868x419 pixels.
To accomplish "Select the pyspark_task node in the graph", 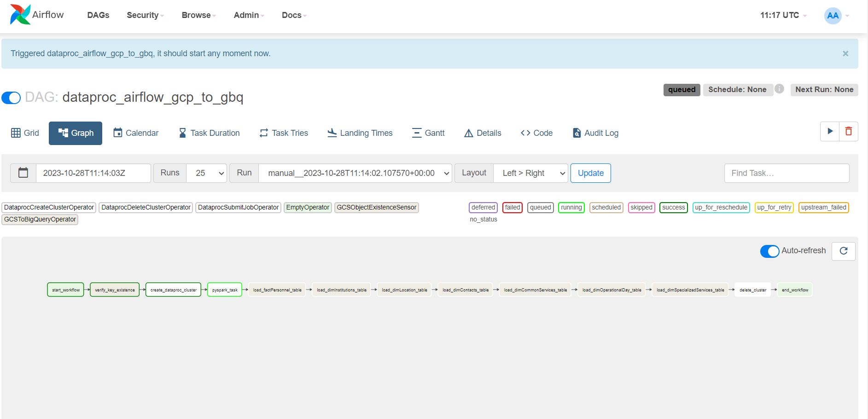I will point(224,290).
